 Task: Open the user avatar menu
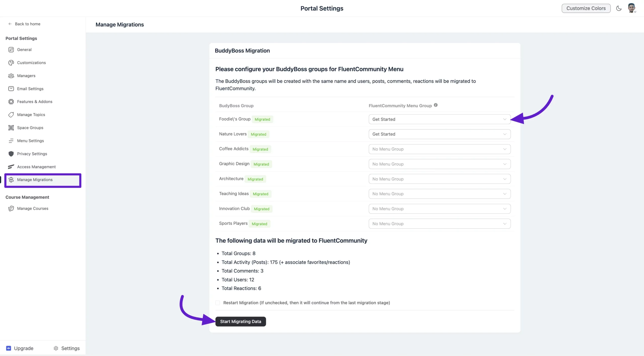632,8
